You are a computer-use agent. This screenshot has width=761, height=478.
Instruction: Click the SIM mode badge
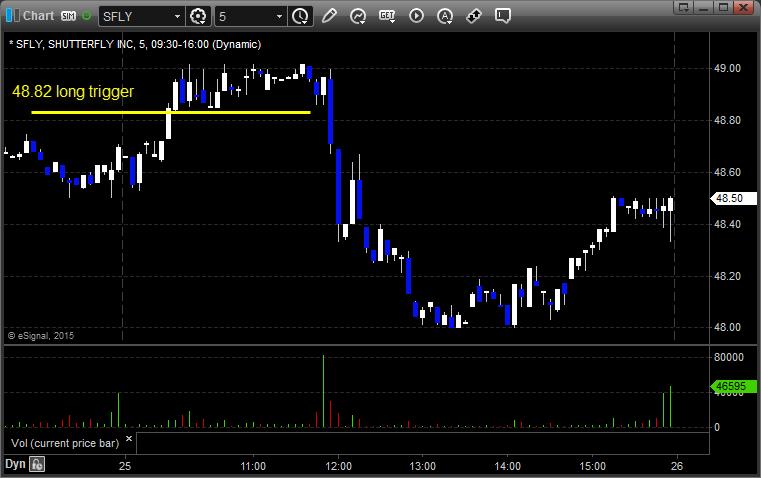point(68,16)
